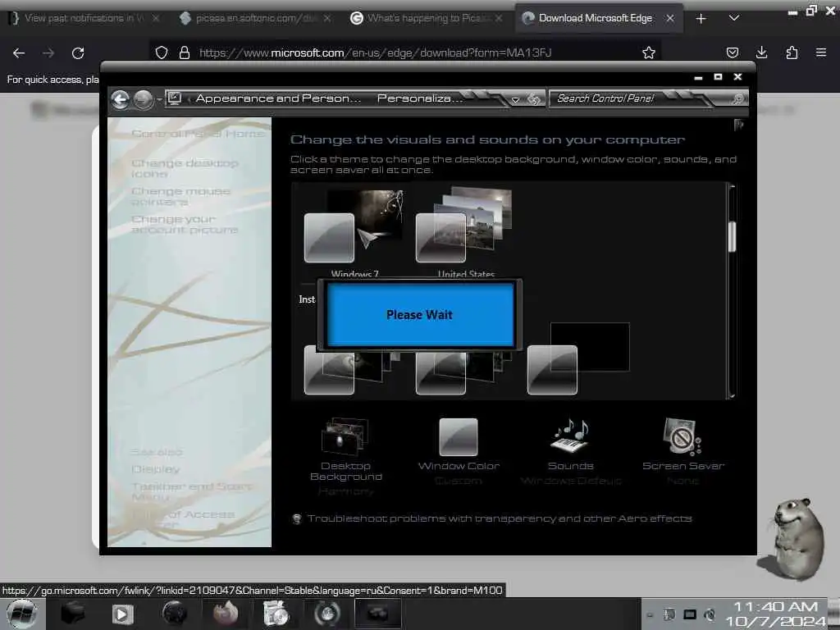Screen dimensions: 840x630
Task: Refresh the Control Panel address bar
Action: click(533, 99)
